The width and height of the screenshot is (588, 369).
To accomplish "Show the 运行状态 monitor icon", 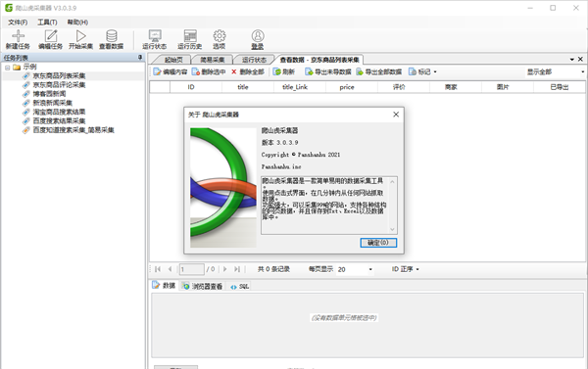I will tap(155, 36).
